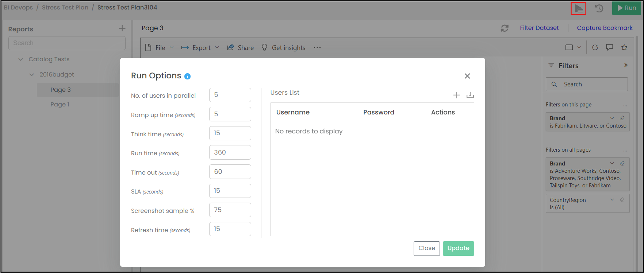This screenshot has width=644, height=273.
Task: Open the Export menu
Action: [x=200, y=48]
